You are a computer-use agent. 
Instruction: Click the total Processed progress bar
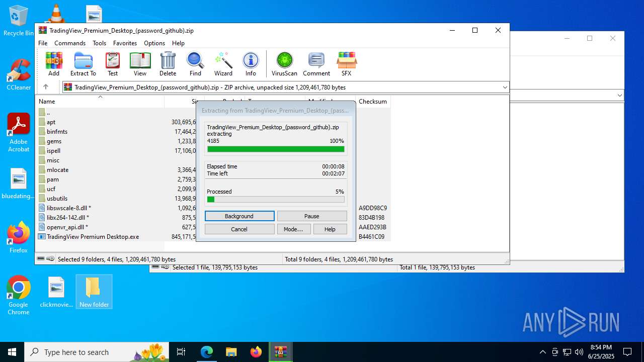[276, 199]
